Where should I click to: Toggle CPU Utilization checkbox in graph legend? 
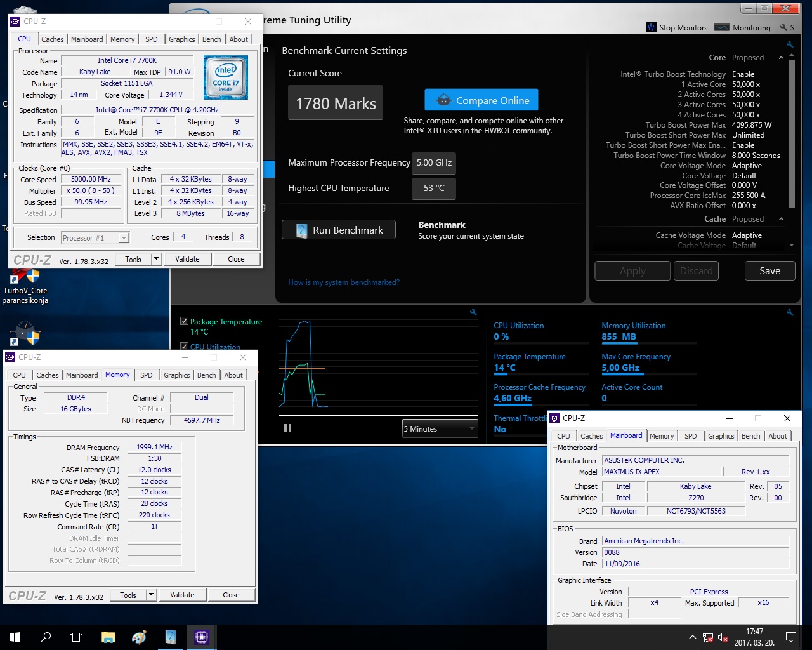[184, 346]
